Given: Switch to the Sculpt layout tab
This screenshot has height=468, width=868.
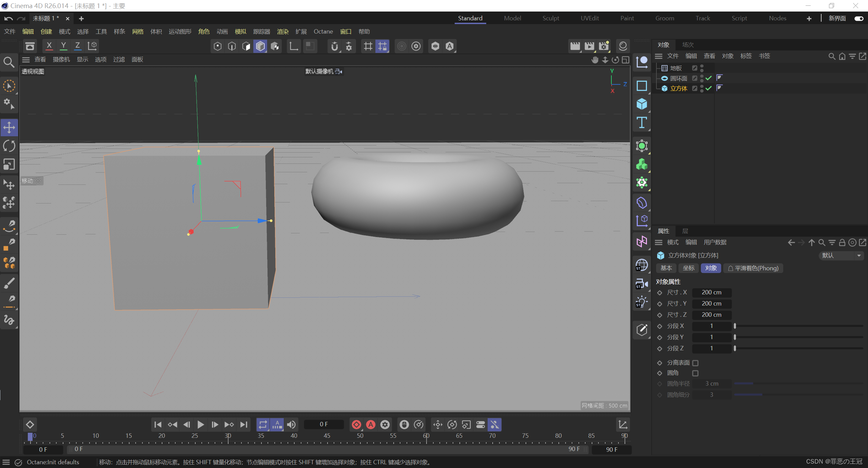Looking at the screenshot, I should tap(551, 18).
